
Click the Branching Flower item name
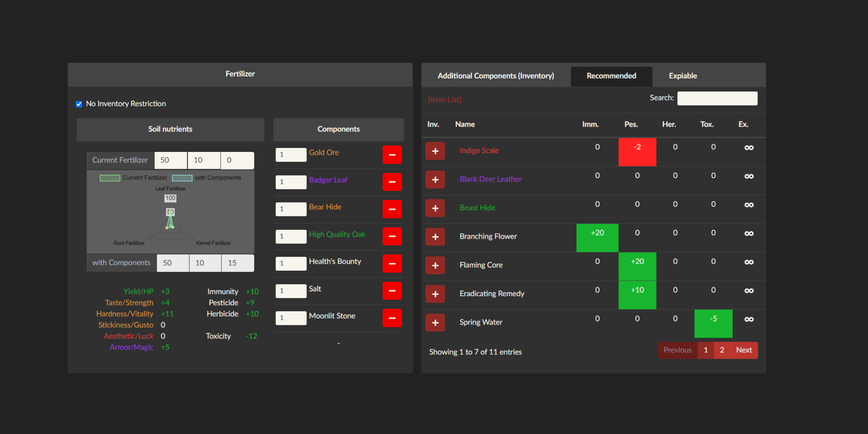tap(488, 237)
